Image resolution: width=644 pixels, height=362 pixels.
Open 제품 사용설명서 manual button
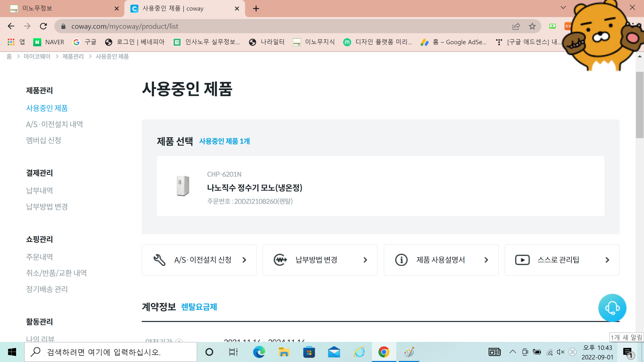[x=441, y=260]
